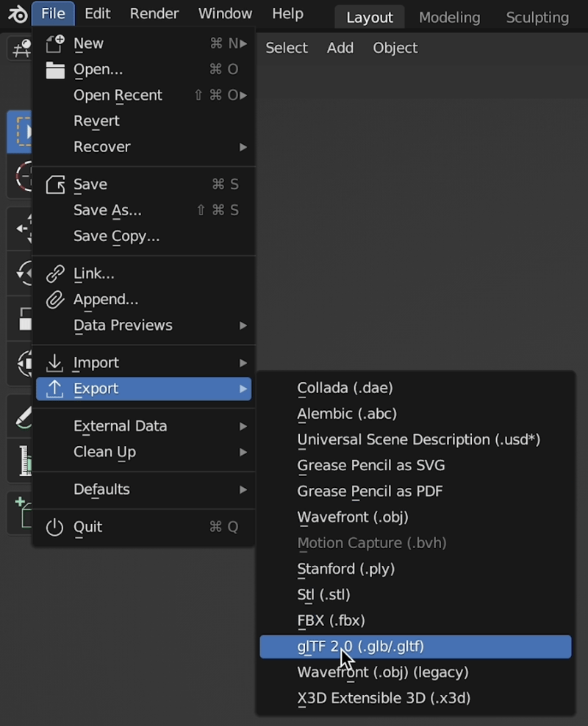The image size is (588, 726).
Task: Open the Add menu in viewport header
Action: pos(340,48)
